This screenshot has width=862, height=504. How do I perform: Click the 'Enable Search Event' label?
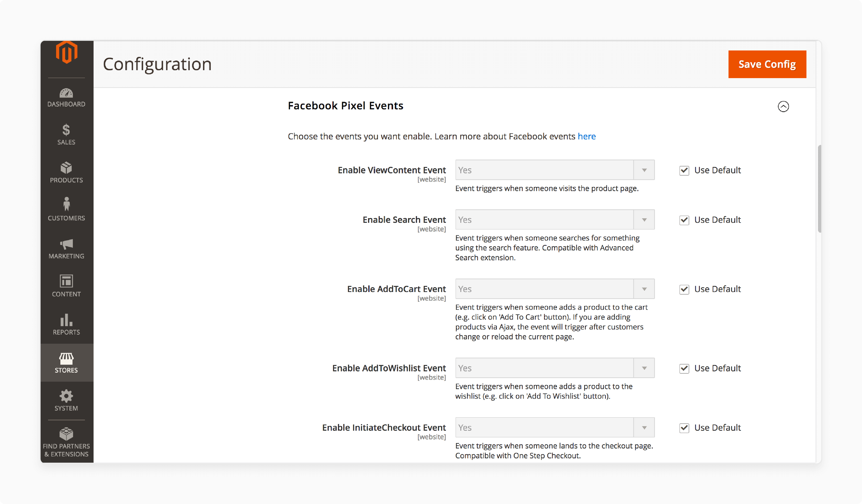click(404, 219)
